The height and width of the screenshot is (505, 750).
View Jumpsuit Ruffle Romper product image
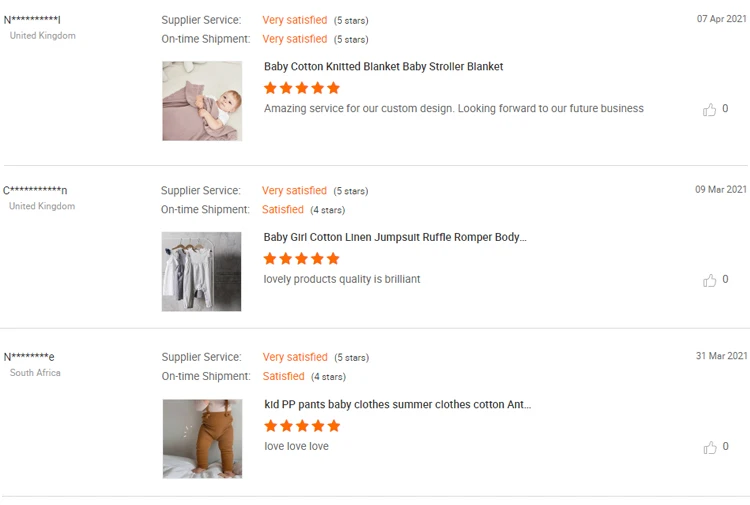(x=202, y=272)
